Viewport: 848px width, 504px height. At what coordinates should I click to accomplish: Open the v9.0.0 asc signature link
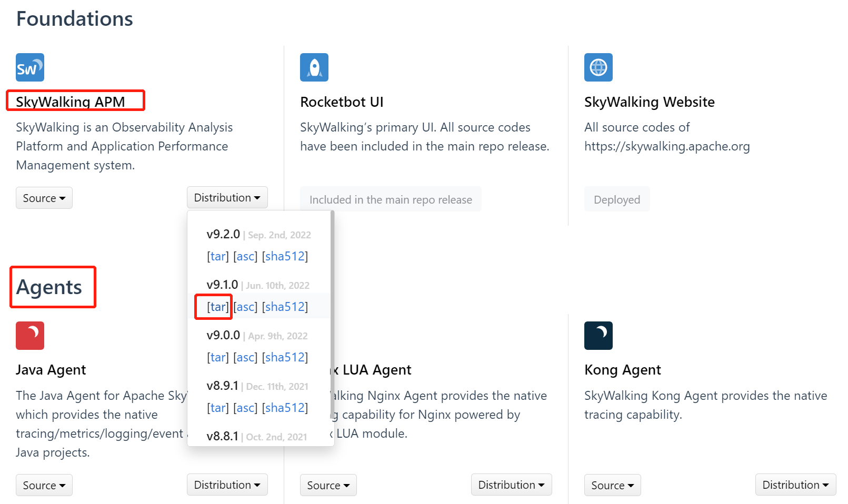[x=245, y=357]
